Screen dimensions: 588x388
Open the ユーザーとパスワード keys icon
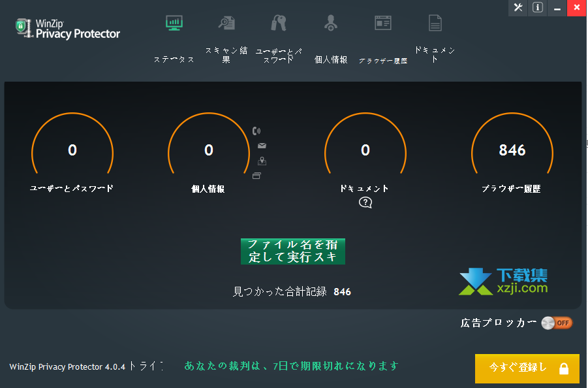(279, 23)
